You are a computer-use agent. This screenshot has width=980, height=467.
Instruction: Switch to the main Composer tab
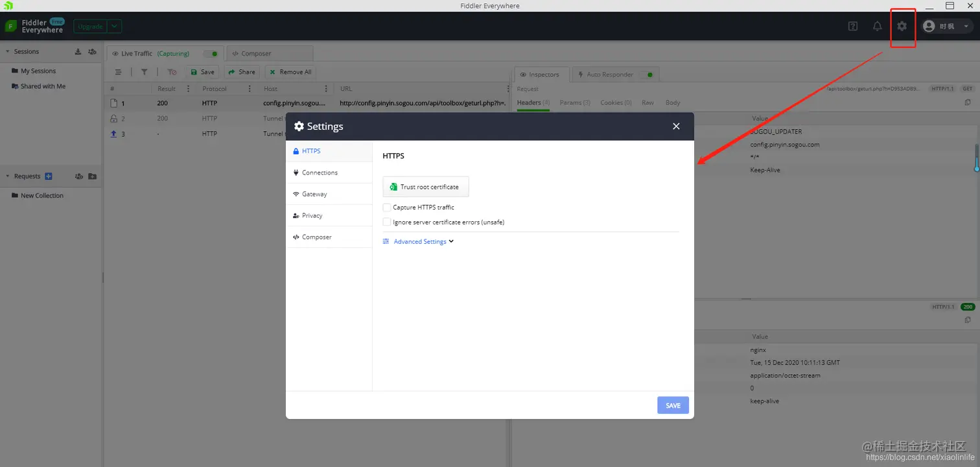coord(269,54)
